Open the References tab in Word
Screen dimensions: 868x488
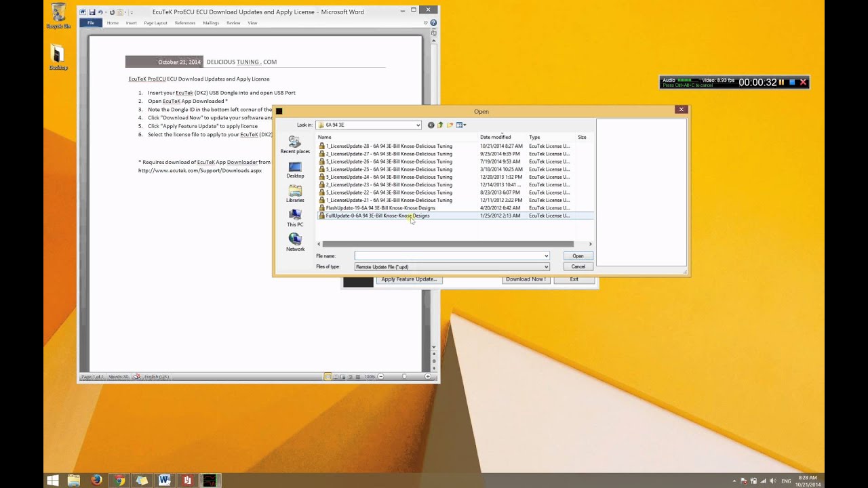[185, 23]
